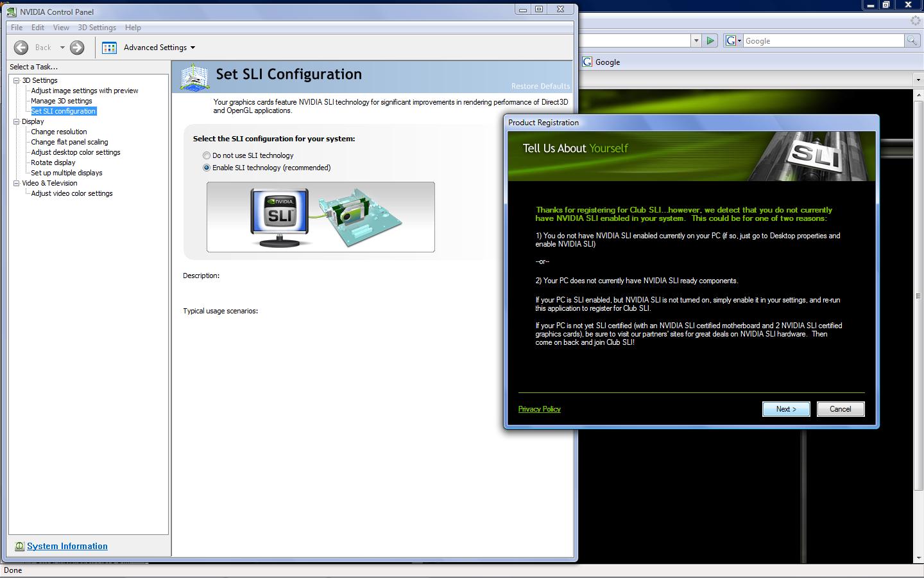Screen dimensions: 924x578
Task: Select Change flat panel scaling
Action: click(69, 142)
